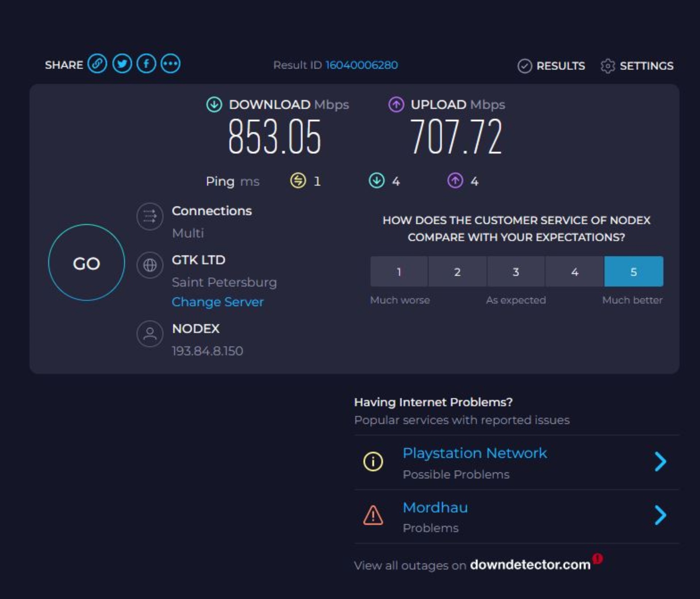Expand Mordhau chevron arrow
Viewport: 700px width, 599px height.
click(660, 515)
